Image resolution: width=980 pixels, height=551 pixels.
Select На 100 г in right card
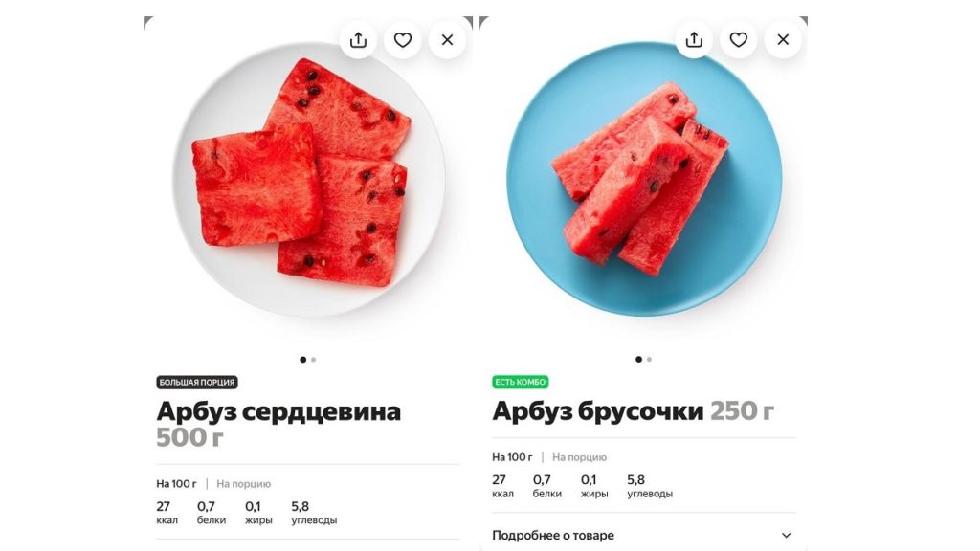tap(512, 457)
